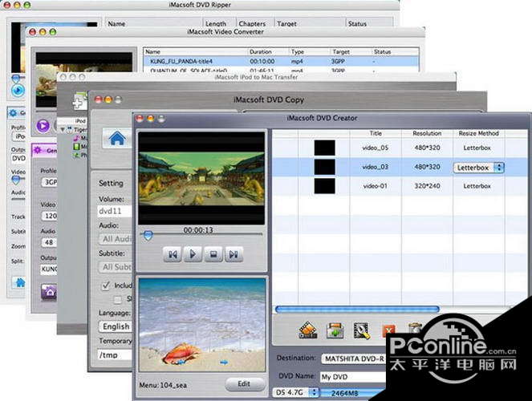The image size is (532, 401).
Task: Click the 480*320 resolution of video_05
Action: (427, 148)
